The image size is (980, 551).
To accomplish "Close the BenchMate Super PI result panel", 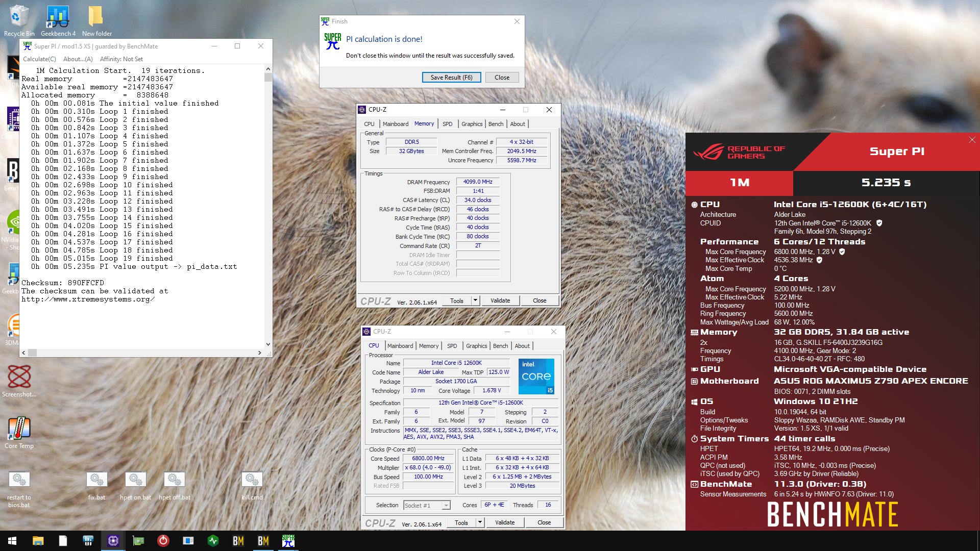I will coord(972,140).
